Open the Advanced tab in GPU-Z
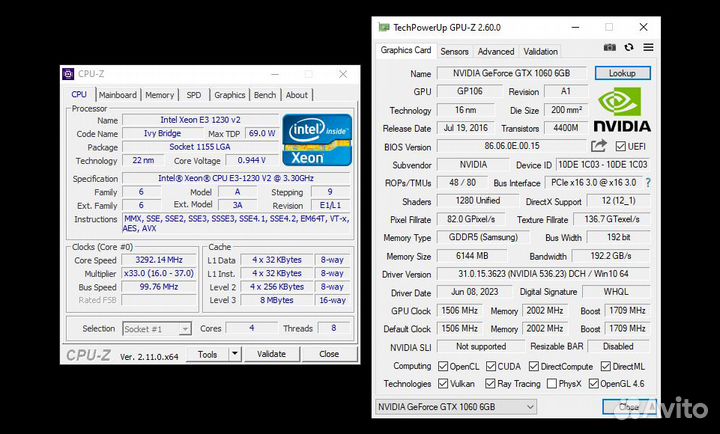This screenshot has width=720, height=434. coord(496,51)
